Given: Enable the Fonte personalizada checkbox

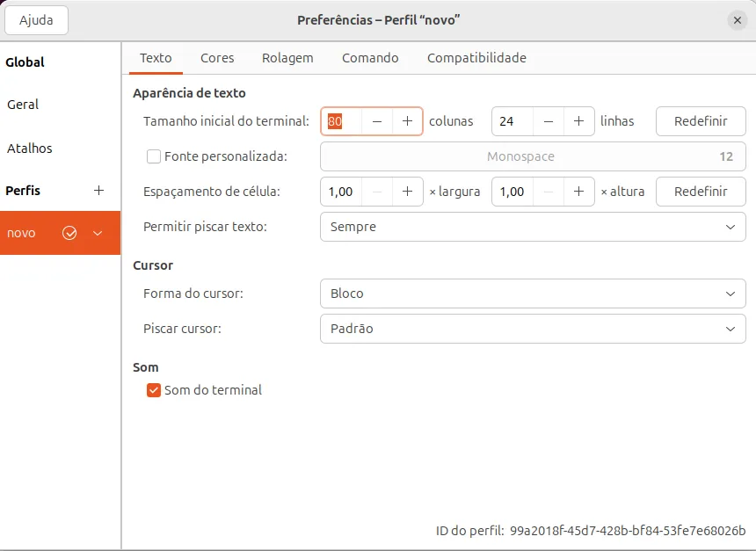Looking at the screenshot, I should pyautogui.click(x=154, y=157).
